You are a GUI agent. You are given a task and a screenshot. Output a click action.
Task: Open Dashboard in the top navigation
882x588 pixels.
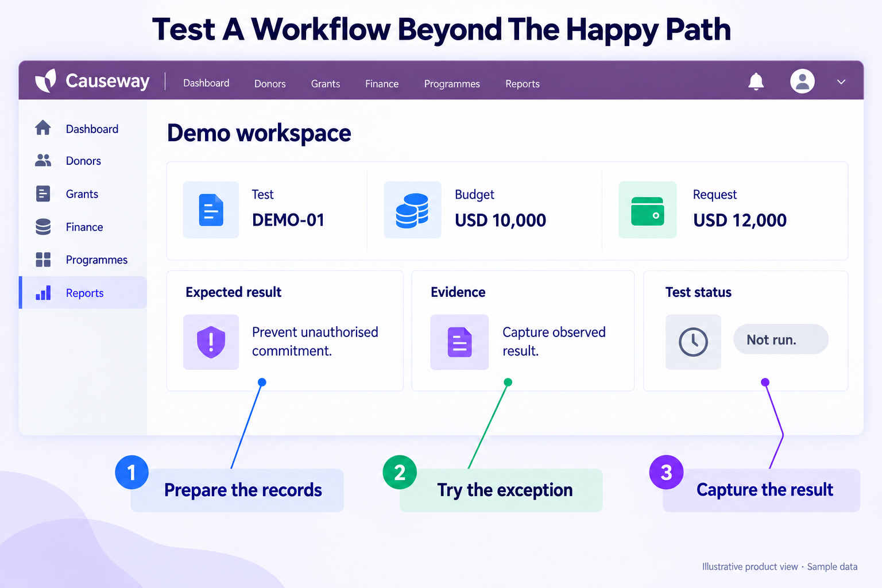206,83
